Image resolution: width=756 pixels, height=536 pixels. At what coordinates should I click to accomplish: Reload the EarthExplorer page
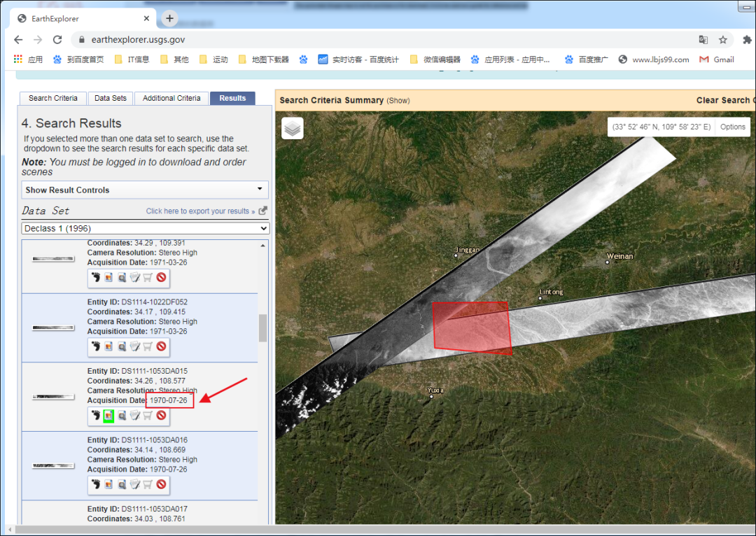click(57, 39)
